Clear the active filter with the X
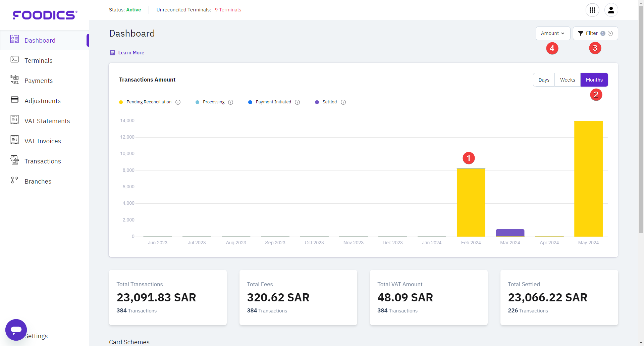This screenshot has height=346, width=644. point(610,33)
